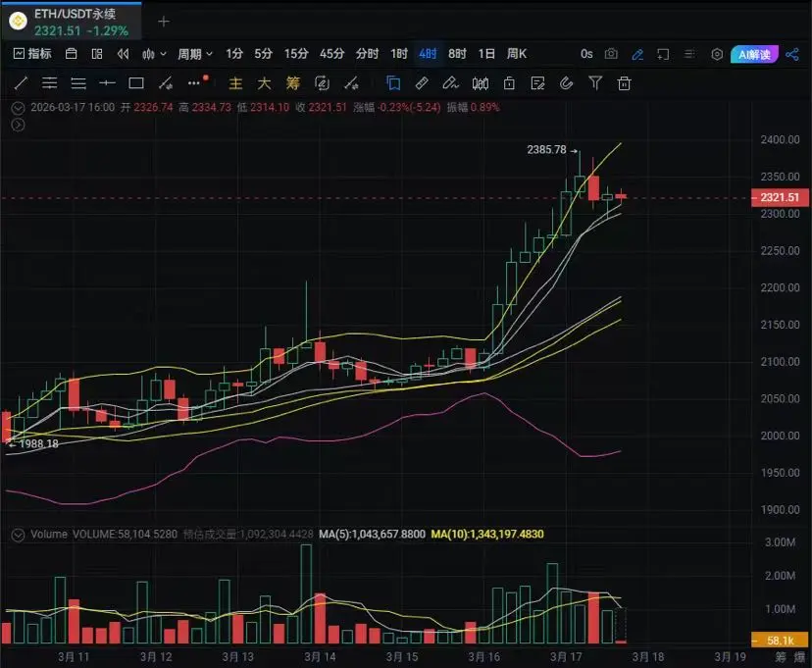Select the line-with-settings drawing tool
Viewport: 812px width, 668px height.
(x=166, y=82)
